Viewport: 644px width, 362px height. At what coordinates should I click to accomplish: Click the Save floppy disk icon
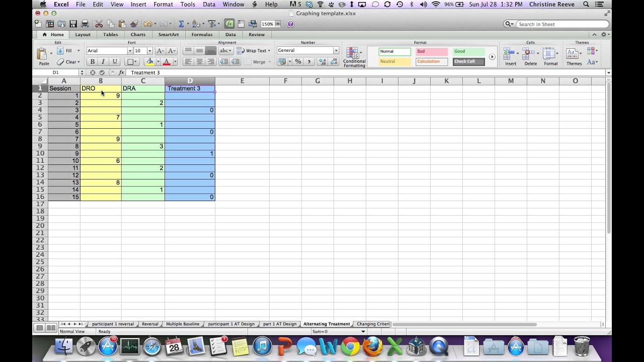(73, 24)
